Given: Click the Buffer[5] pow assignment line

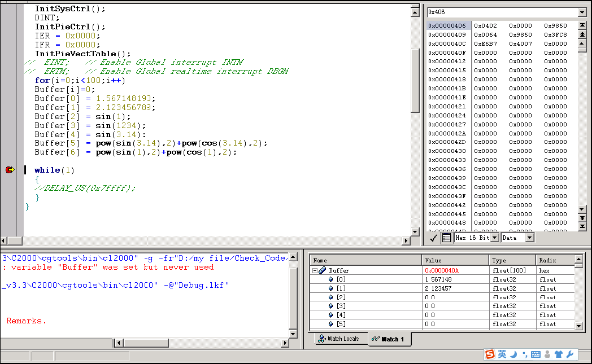Looking at the screenshot, I should click(151, 143).
